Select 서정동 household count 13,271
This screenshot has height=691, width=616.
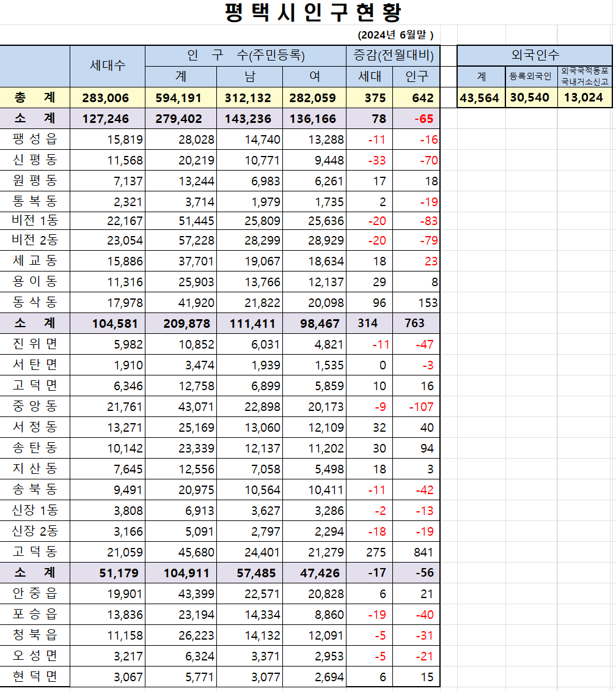[125, 427]
